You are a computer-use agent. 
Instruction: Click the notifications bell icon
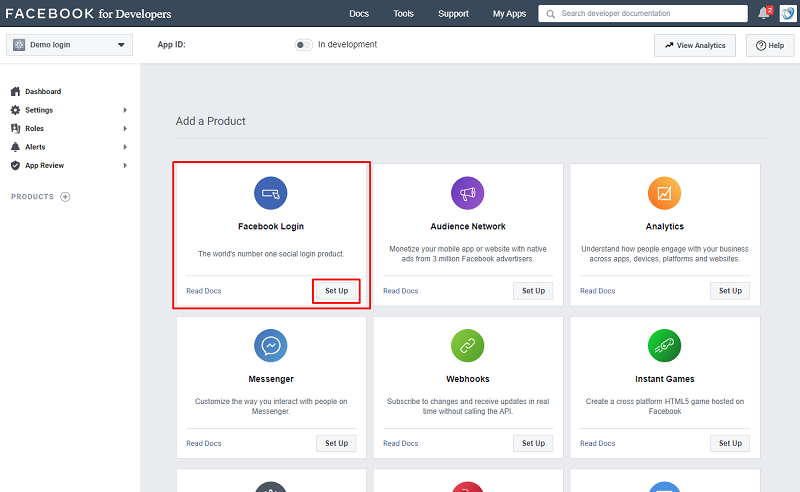[x=763, y=14]
